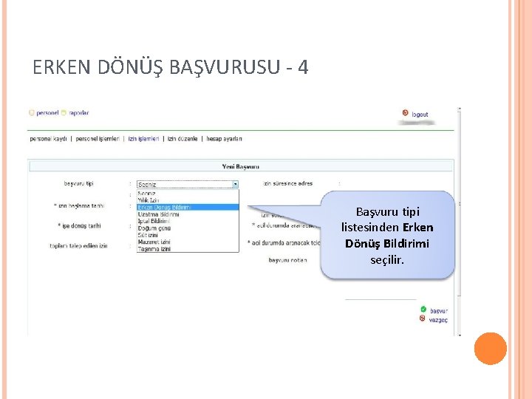Toggle the başvuru tipi dropdown arrow
The width and height of the screenshot is (532, 399).
236,184
